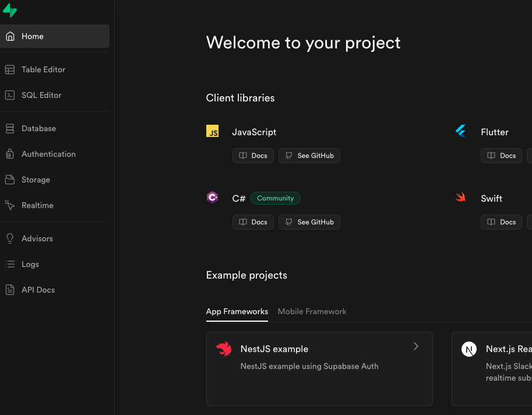The width and height of the screenshot is (532, 415).
Task: Click the Swift client library icon
Action: pos(460,198)
